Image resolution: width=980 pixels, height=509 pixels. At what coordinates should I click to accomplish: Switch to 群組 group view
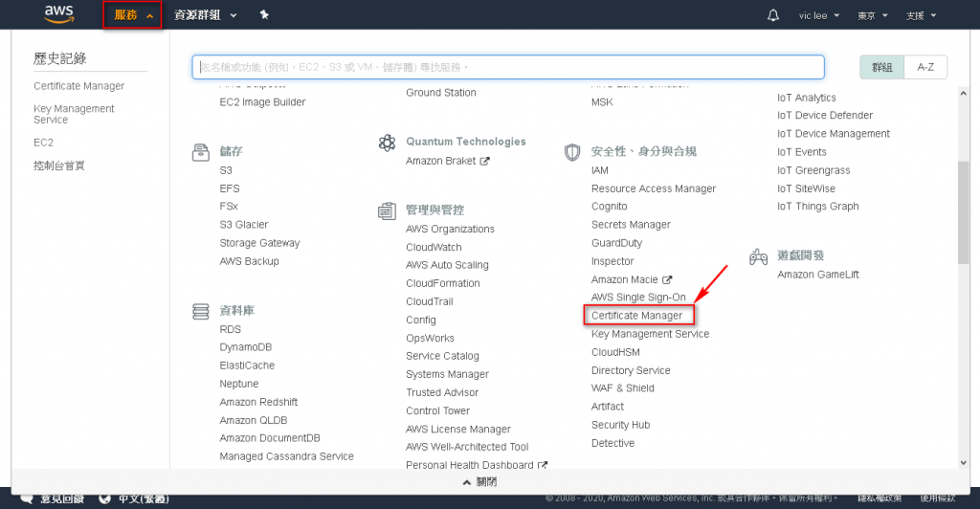click(x=881, y=67)
